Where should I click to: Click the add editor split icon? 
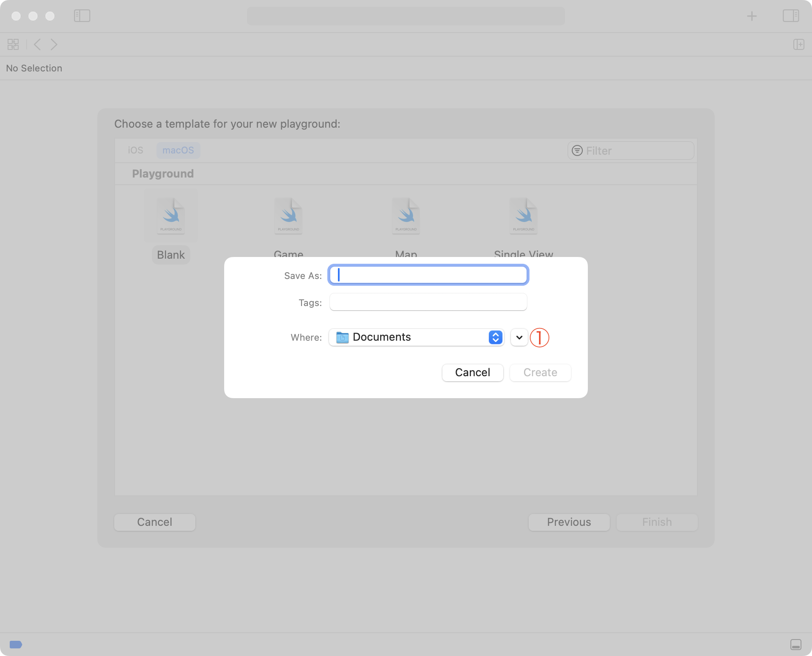tap(798, 44)
